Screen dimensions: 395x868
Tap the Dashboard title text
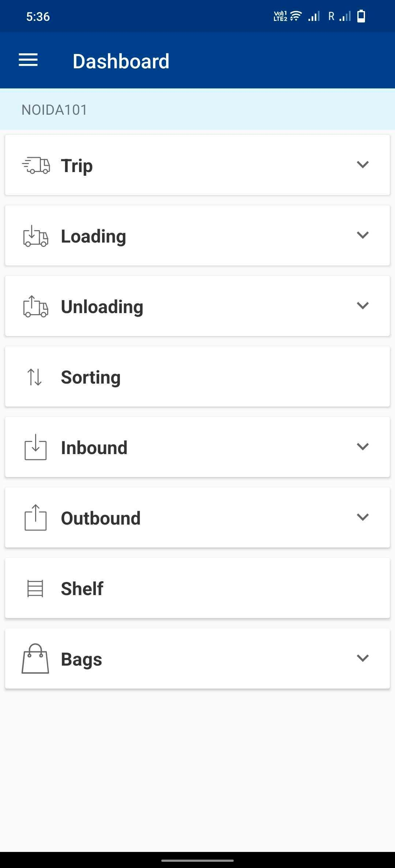click(x=121, y=61)
